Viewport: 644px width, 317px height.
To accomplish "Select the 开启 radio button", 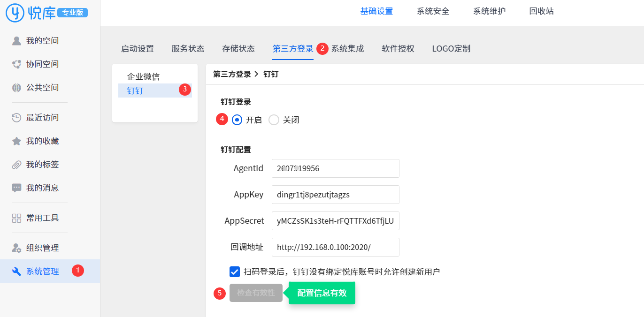I will [237, 120].
